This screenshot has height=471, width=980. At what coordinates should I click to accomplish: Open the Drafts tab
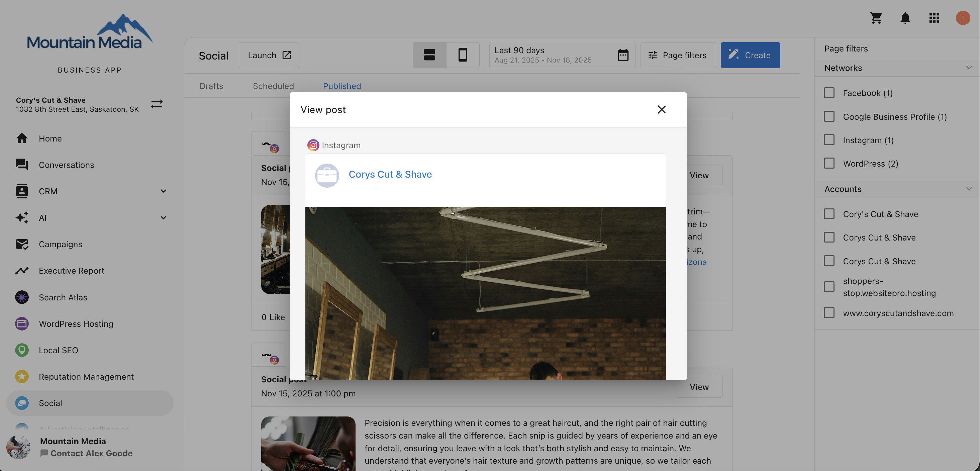click(x=211, y=86)
